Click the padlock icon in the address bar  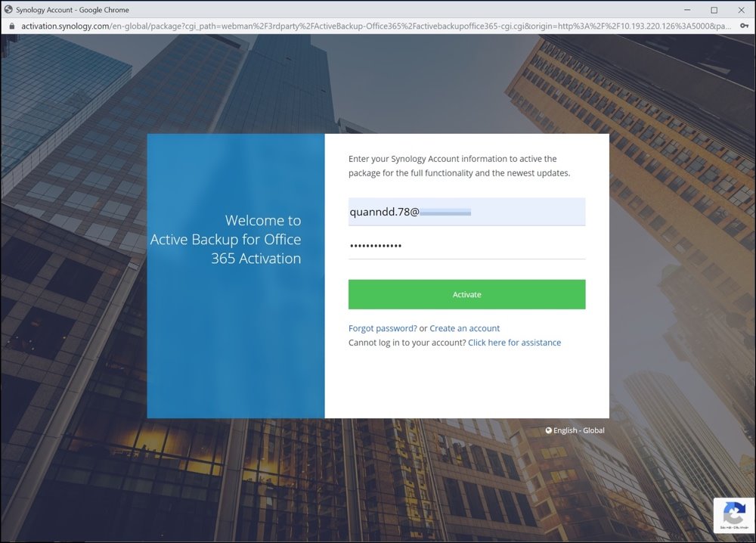[x=11, y=25]
